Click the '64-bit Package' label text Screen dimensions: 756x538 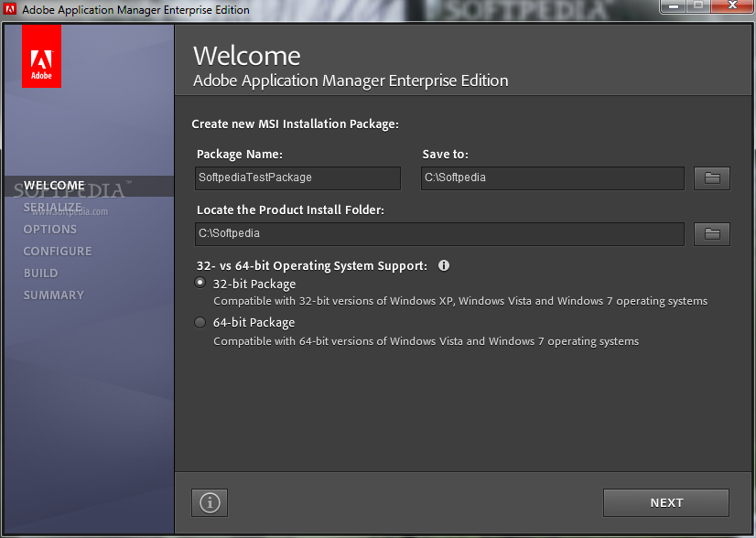pyautogui.click(x=254, y=322)
